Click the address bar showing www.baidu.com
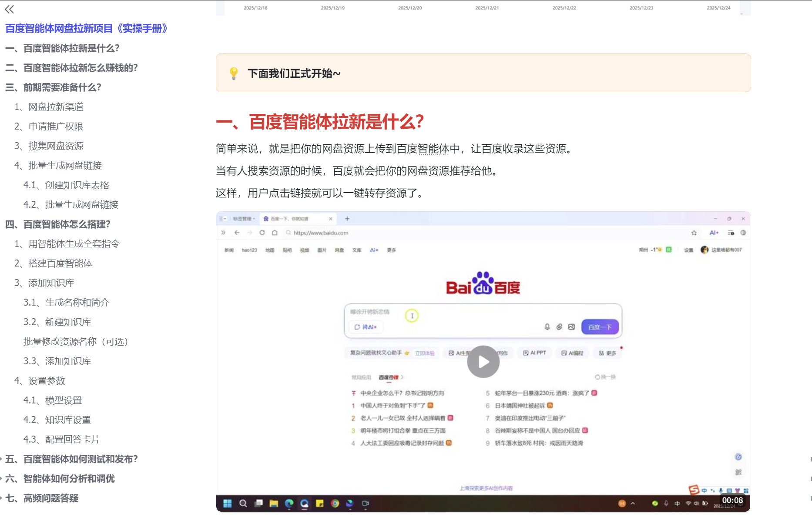 322,233
